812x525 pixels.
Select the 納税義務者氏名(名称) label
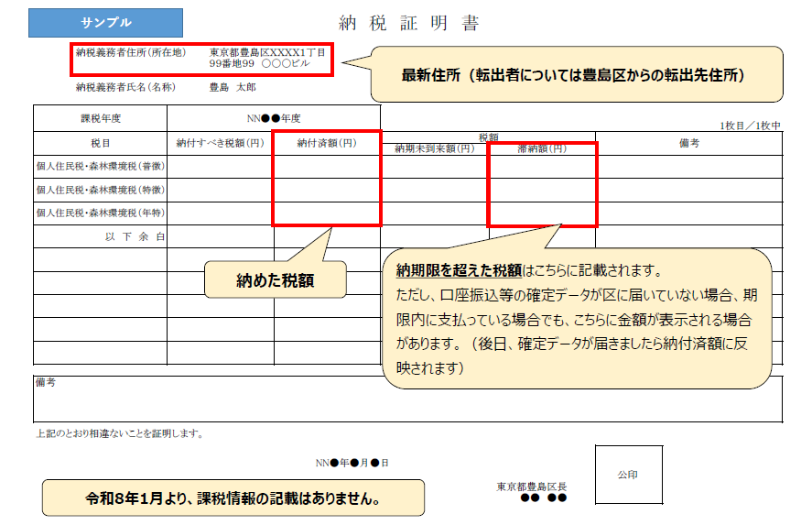pyautogui.click(x=125, y=87)
